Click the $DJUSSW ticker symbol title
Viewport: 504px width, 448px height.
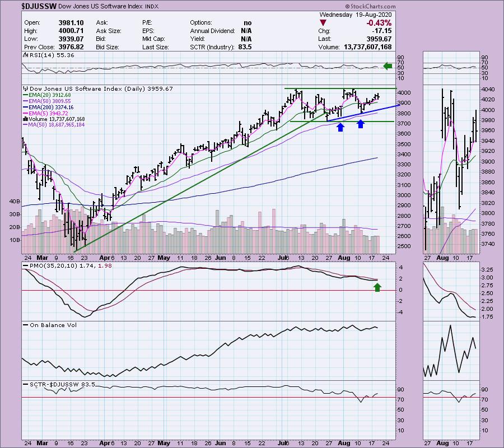tap(40, 6)
